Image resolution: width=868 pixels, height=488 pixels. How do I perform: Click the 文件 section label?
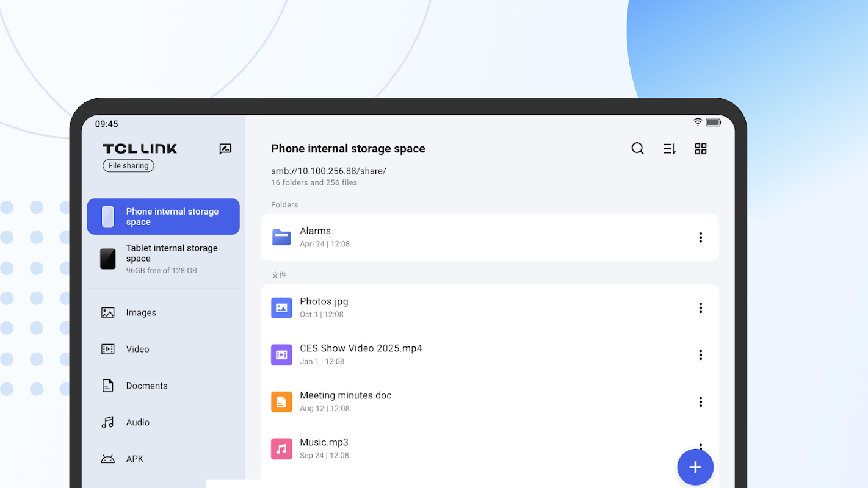click(x=279, y=275)
